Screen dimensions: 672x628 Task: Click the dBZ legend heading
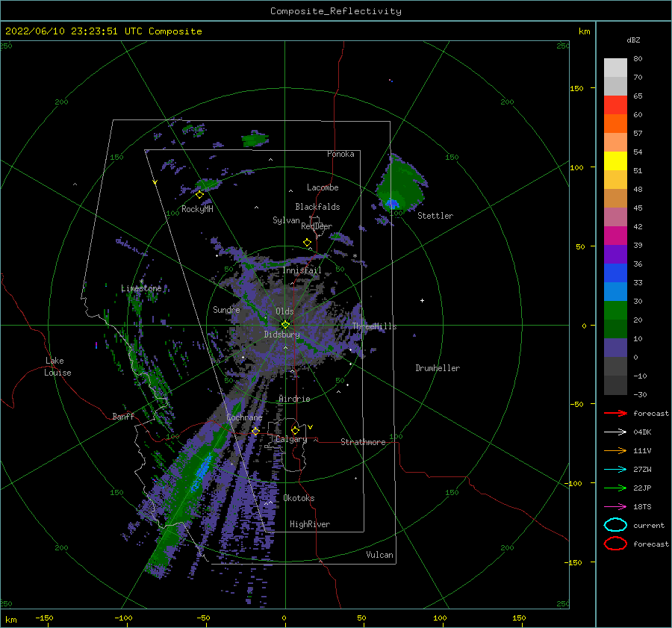tap(633, 40)
